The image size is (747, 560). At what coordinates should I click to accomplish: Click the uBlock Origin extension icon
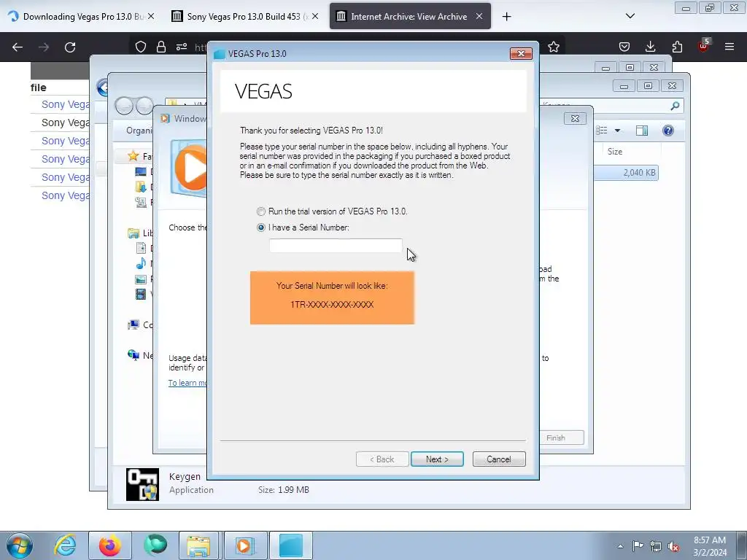click(704, 46)
